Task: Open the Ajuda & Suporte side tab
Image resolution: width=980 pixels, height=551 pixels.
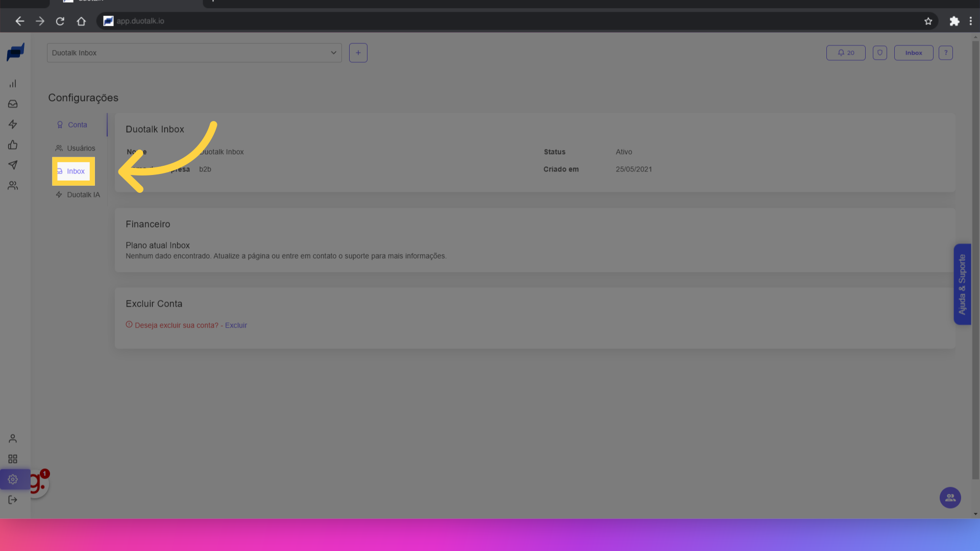Action: 962,284
